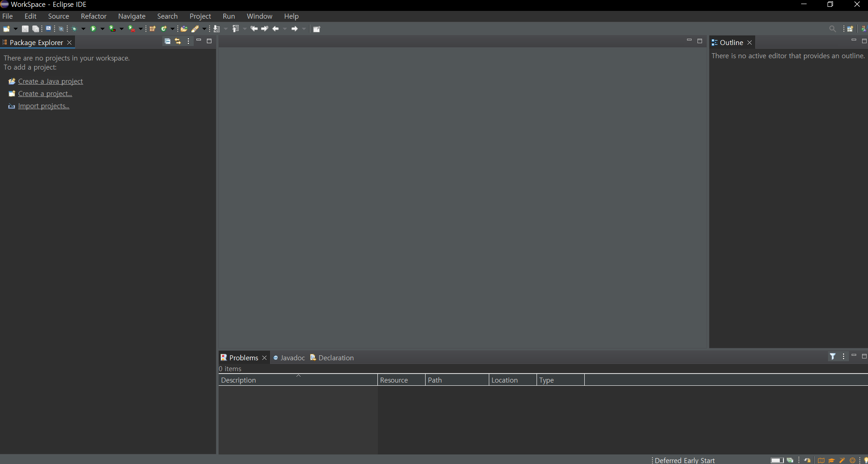Sort by the Description column header

298,380
